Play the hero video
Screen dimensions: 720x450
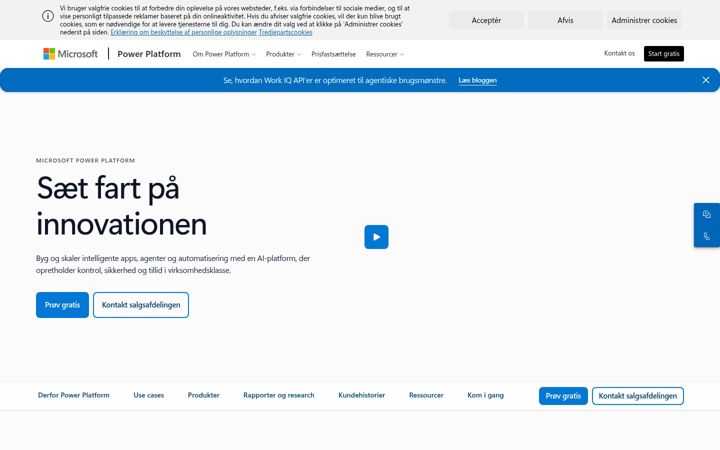376,237
